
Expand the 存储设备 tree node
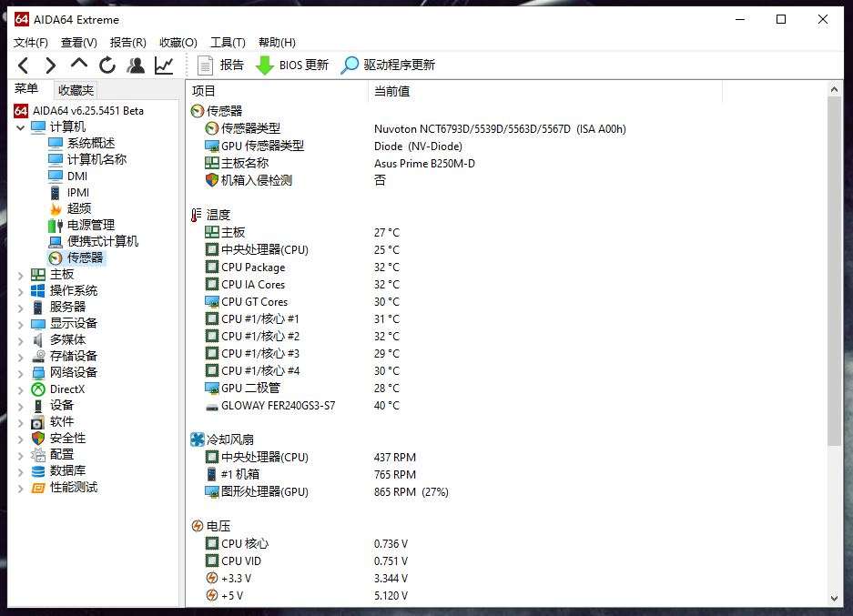21,357
